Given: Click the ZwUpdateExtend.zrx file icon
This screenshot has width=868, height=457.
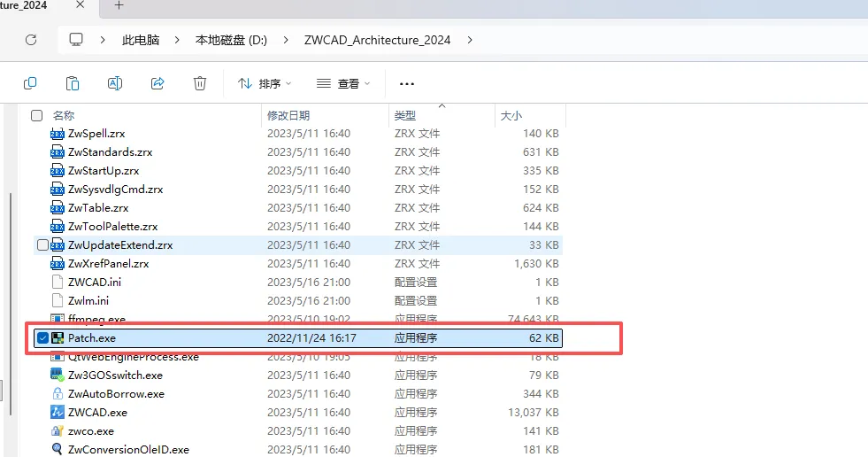Looking at the screenshot, I should tap(58, 244).
